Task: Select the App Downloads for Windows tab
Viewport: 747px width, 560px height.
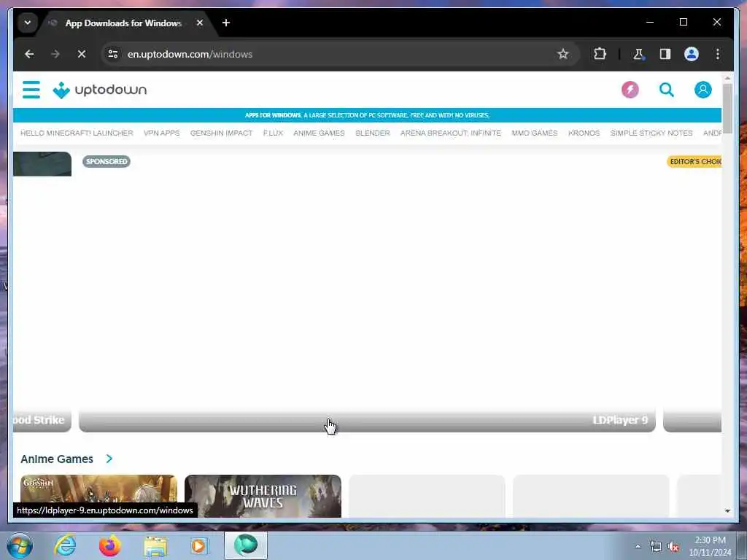Action: pos(123,23)
